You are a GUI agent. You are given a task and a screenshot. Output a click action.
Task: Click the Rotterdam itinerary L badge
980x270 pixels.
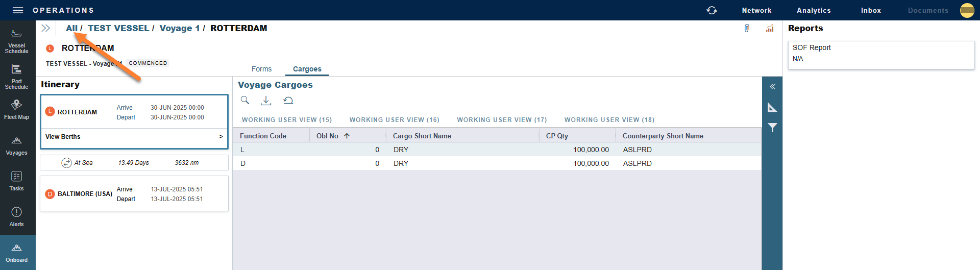pos(50,111)
